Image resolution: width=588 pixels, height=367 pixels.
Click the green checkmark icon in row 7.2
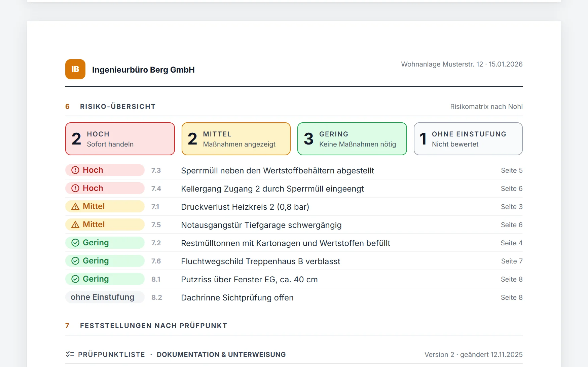(x=75, y=243)
